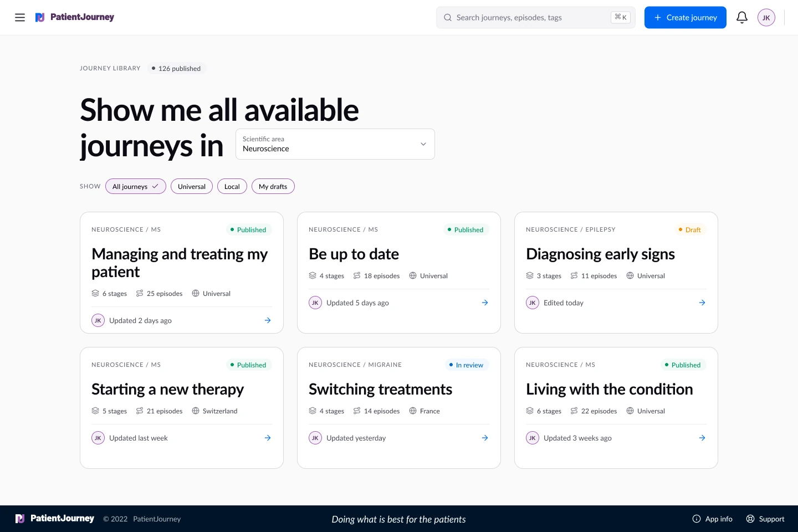Toggle the Universal filter chip

(192, 186)
